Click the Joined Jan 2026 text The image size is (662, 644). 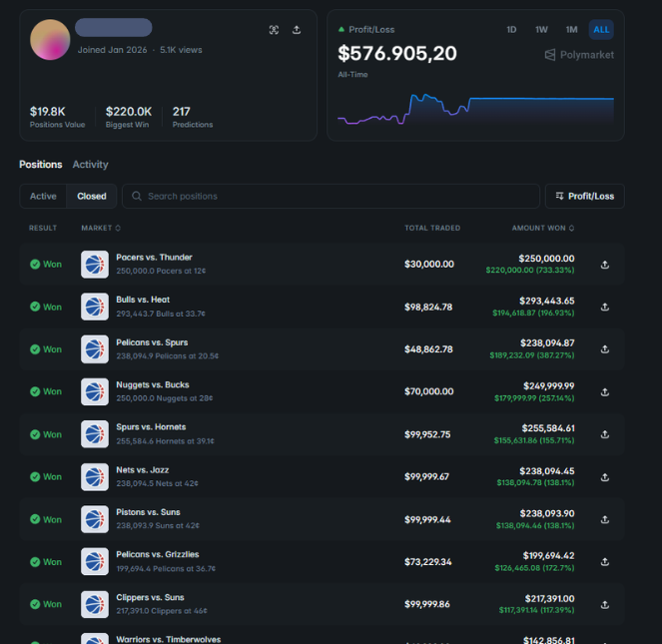point(112,50)
